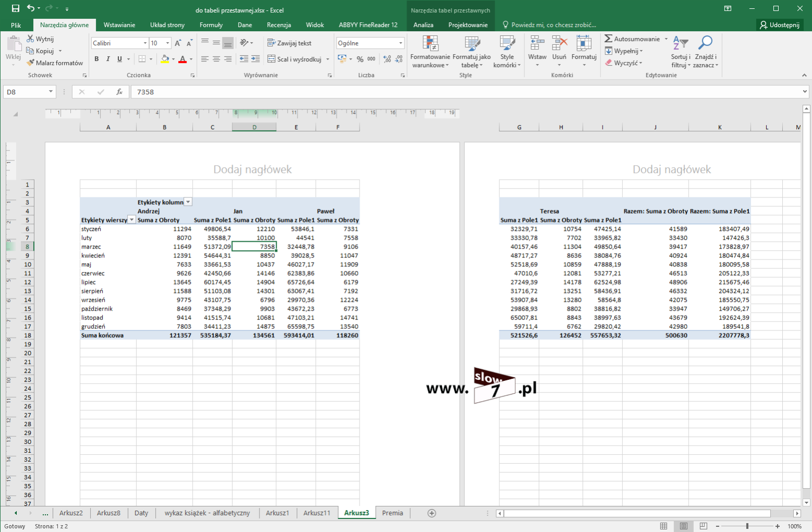
Task: Toggle italic formatting
Action: (x=108, y=59)
